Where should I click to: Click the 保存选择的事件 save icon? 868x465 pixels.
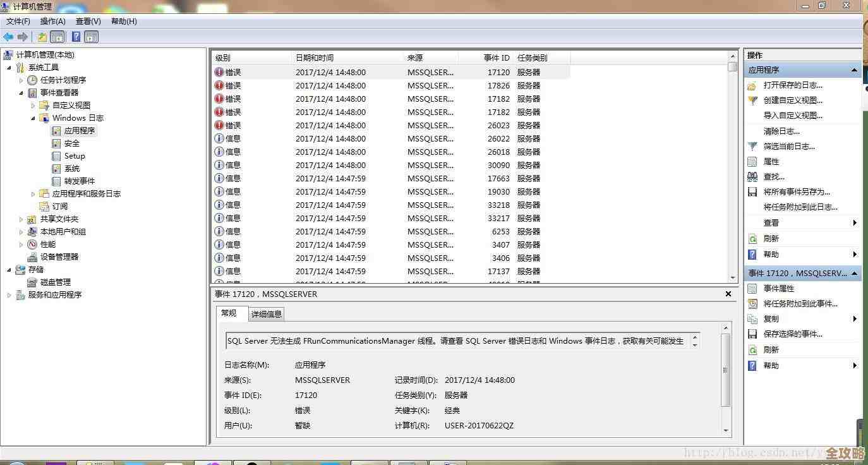[x=752, y=334]
